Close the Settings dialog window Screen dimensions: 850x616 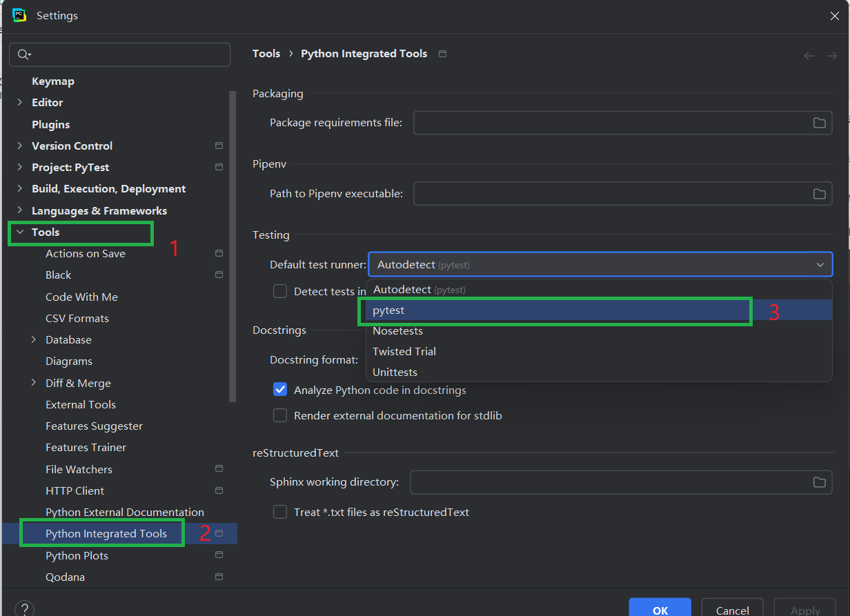pyautogui.click(x=834, y=16)
